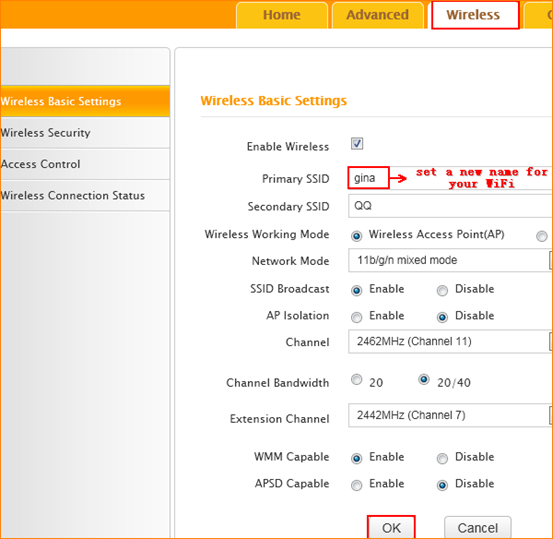Disable SSID Broadcast radio option
This screenshot has width=553, height=539.
442,290
